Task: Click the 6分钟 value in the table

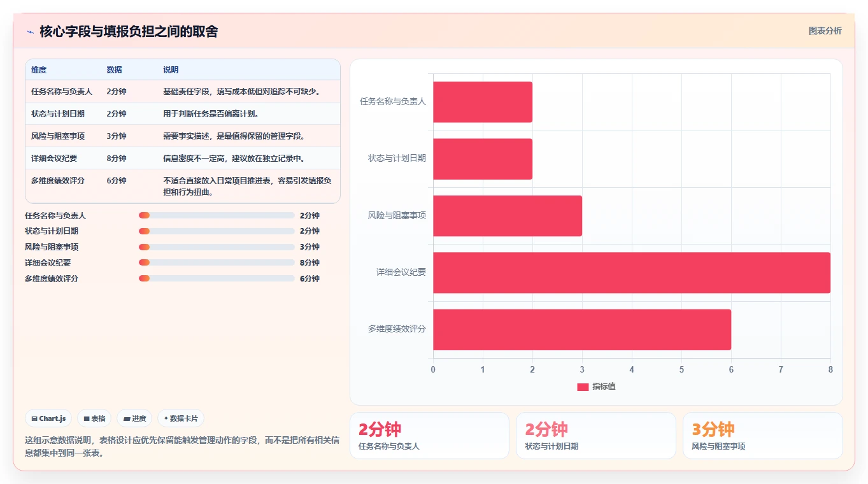Action: [x=117, y=181]
